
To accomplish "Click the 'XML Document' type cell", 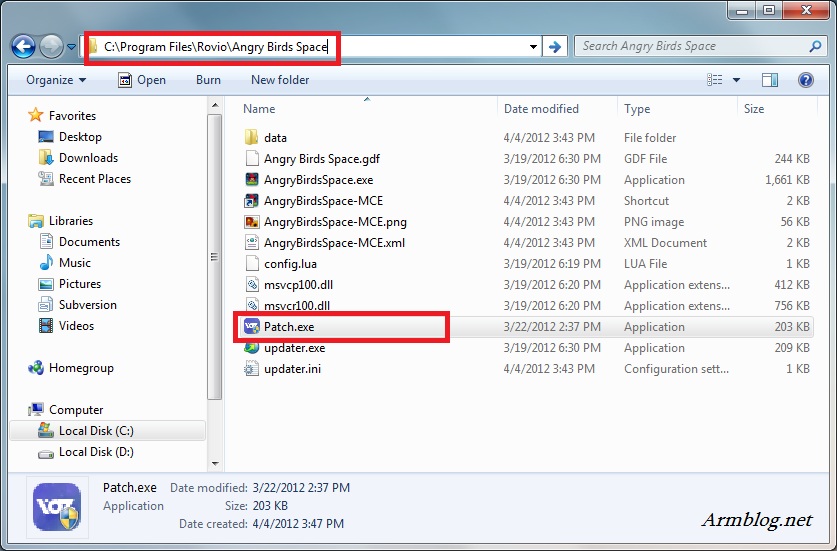I will pos(665,243).
